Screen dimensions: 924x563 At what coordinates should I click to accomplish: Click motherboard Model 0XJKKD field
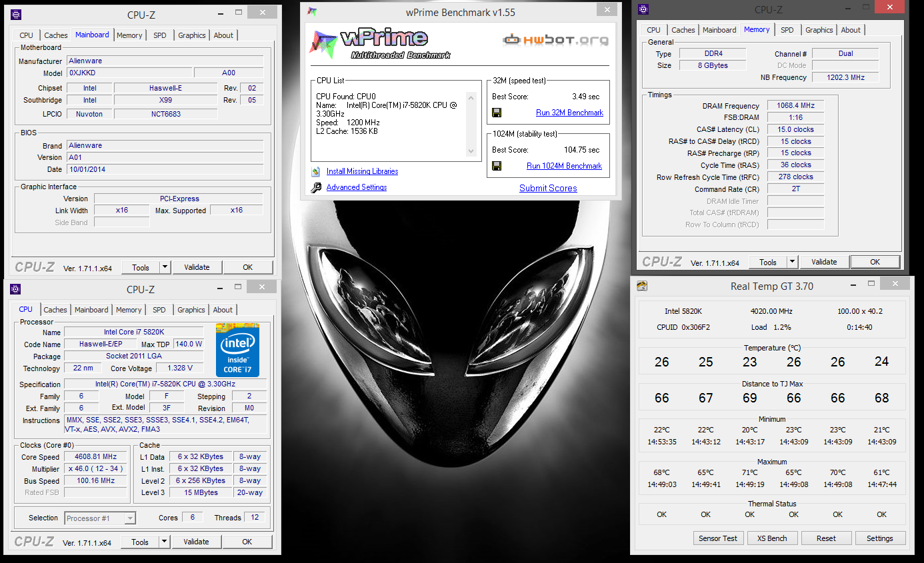coord(129,73)
